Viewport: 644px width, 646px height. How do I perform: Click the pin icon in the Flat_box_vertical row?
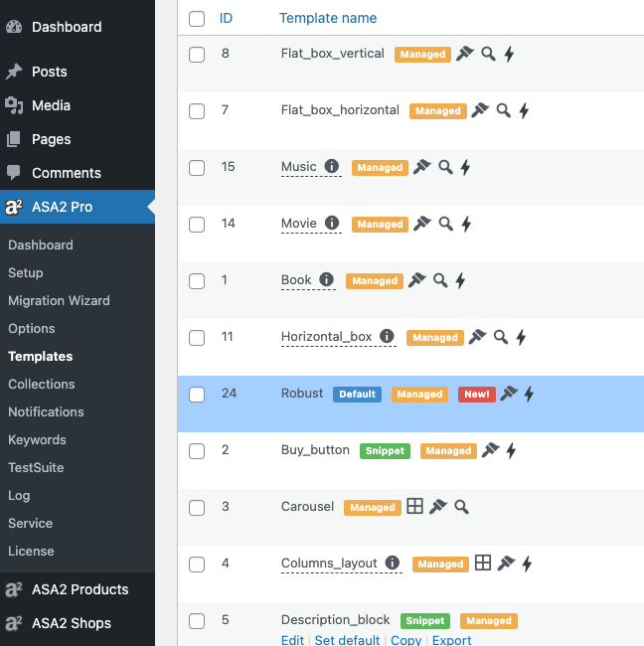pos(465,54)
